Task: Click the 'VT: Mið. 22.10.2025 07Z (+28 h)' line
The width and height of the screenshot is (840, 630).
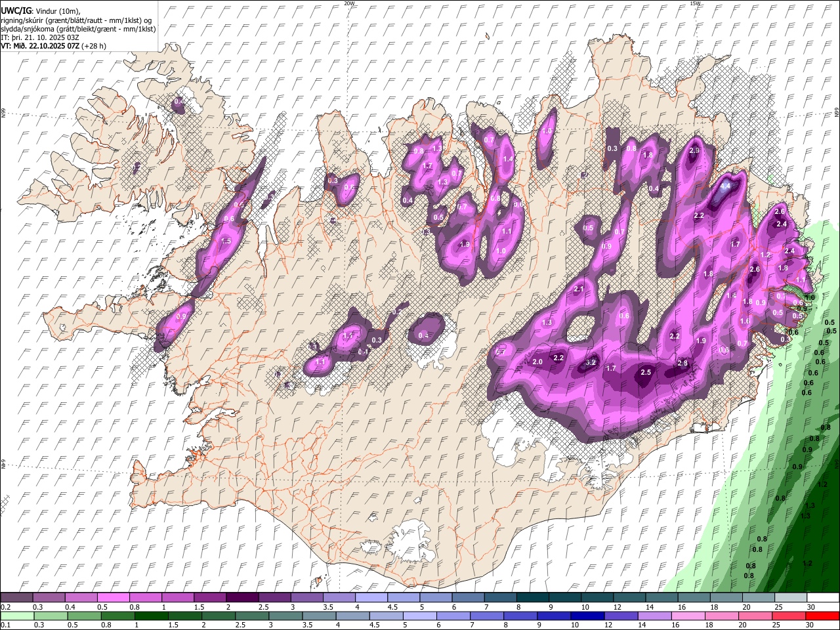Action: (x=53, y=46)
